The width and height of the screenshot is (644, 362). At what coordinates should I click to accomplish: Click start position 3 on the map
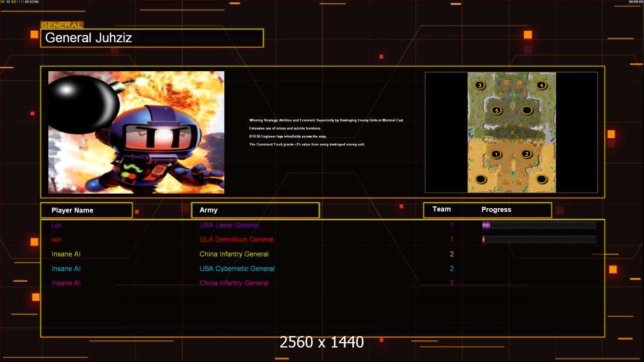[479, 85]
